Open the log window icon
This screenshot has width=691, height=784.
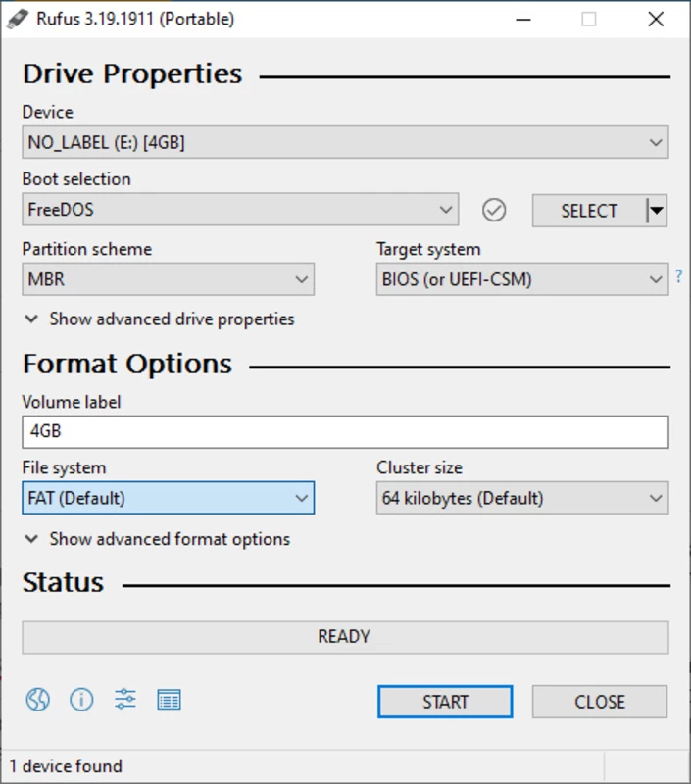click(169, 700)
